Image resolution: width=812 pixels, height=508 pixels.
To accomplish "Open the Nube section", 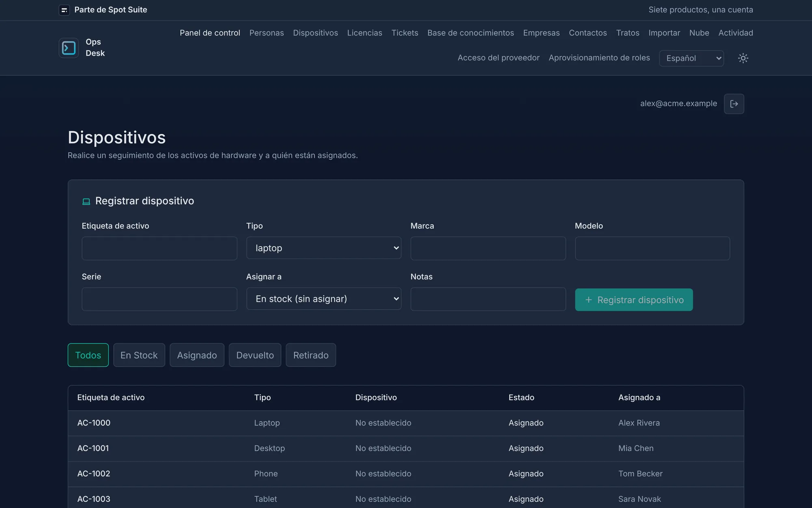I will (x=699, y=33).
